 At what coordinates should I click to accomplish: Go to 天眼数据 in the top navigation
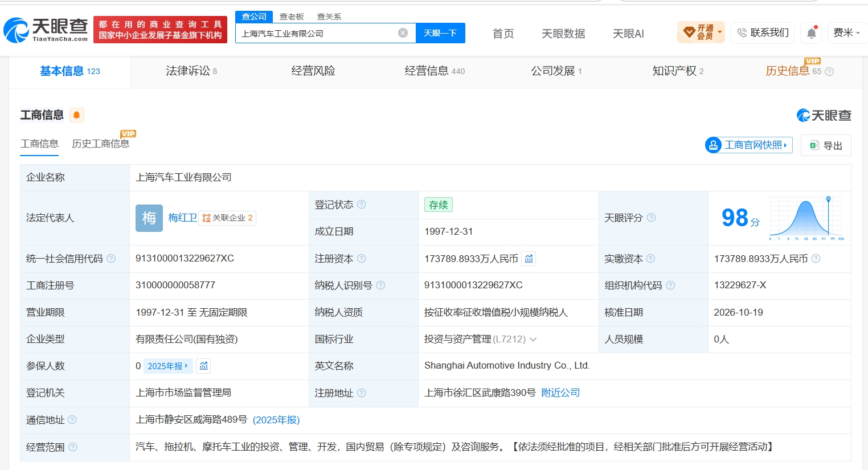pyautogui.click(x=563, y=34)
